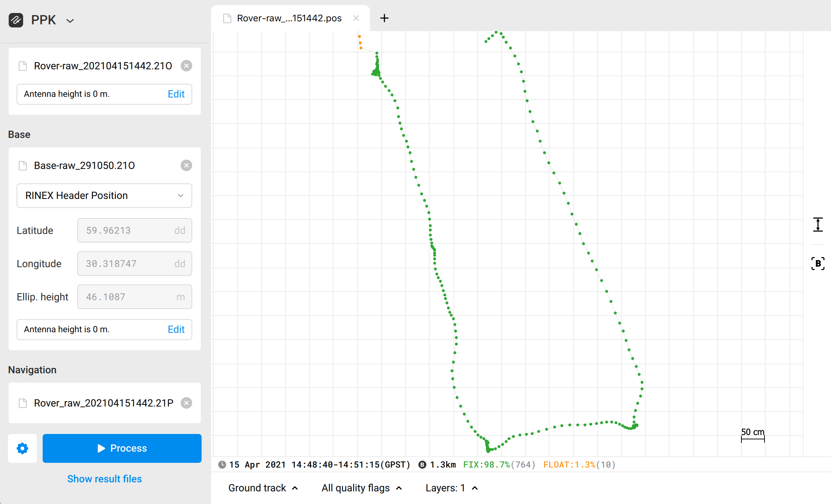Screen dimensions: 831x504
Task: Click the Longitude input field
Action: [135, 264]
